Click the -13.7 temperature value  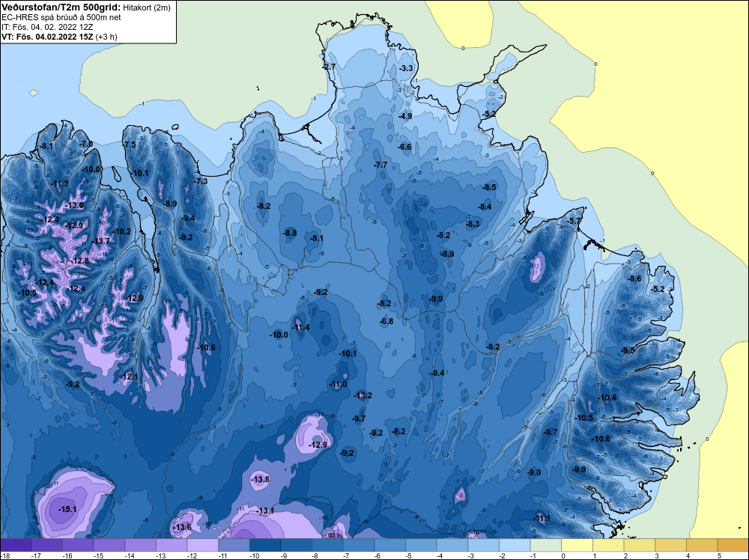tap(101, 241)
